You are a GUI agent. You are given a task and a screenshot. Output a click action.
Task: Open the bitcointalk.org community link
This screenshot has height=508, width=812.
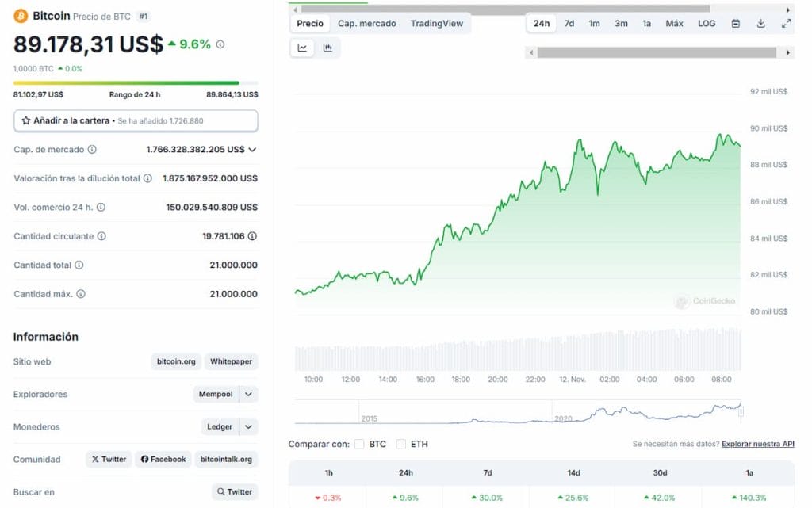(226, 460)
